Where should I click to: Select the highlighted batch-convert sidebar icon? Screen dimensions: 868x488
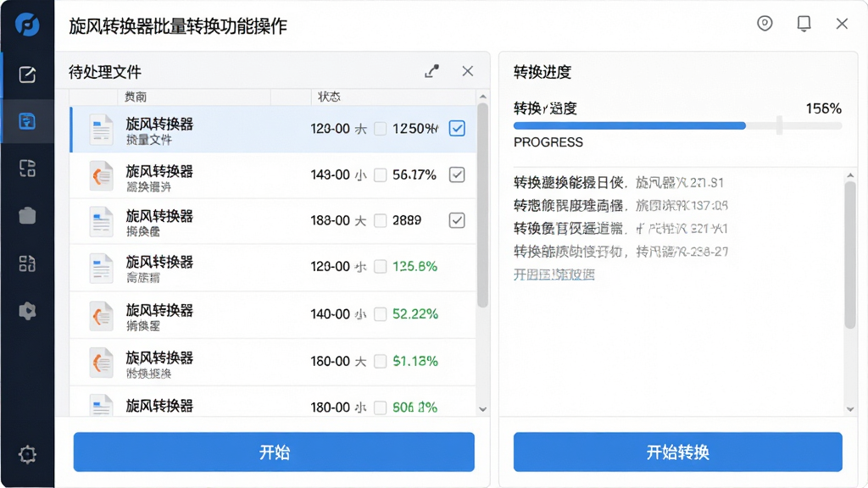pyautogui.click(x=27, y=120)
